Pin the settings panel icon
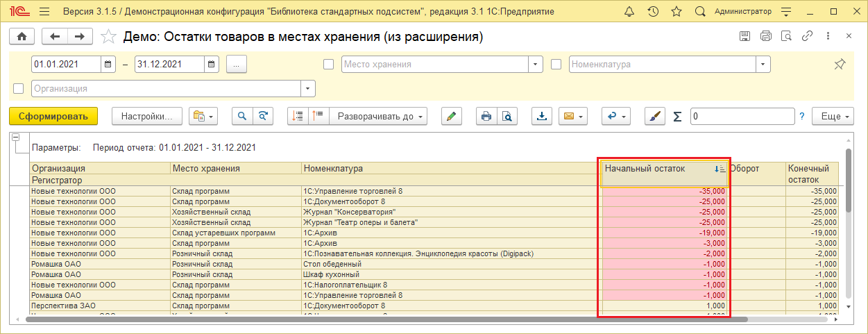The height and width of the screenshot is (334, 868). coord(840,64)
